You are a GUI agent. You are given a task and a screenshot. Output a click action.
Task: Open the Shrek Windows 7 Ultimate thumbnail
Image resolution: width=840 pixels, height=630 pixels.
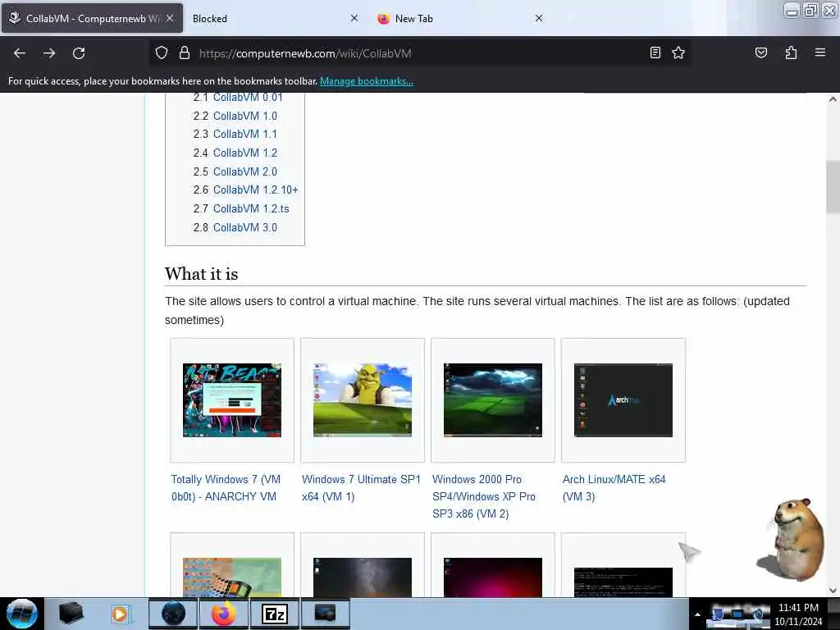coord(363,400)
